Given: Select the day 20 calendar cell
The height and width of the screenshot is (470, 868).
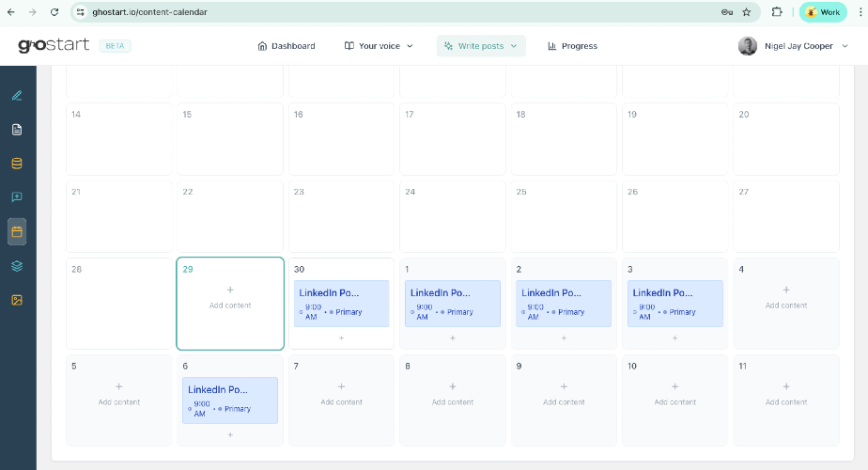Looking at the screenshot, I should coord(786,139).
